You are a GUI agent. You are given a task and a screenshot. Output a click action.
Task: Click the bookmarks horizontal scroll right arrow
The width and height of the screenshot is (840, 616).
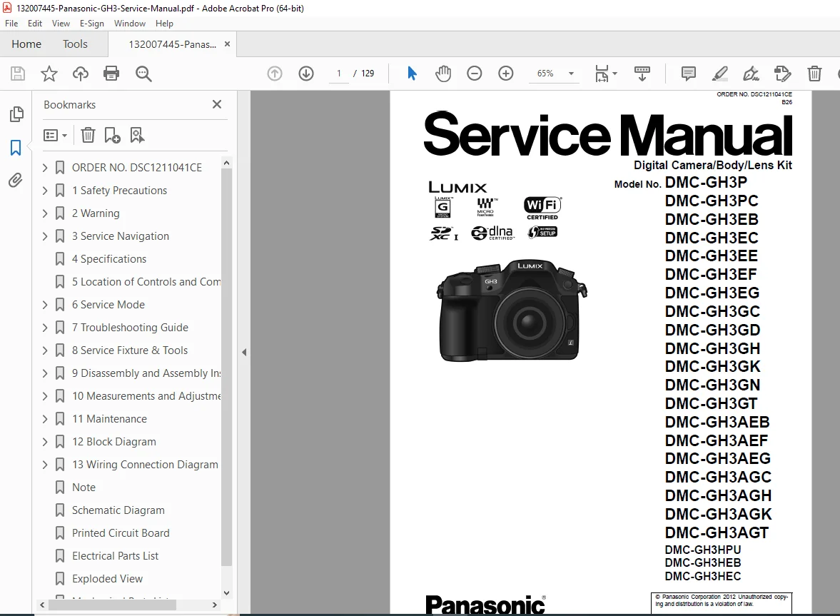pyautogui.click(x=214, y=605)
